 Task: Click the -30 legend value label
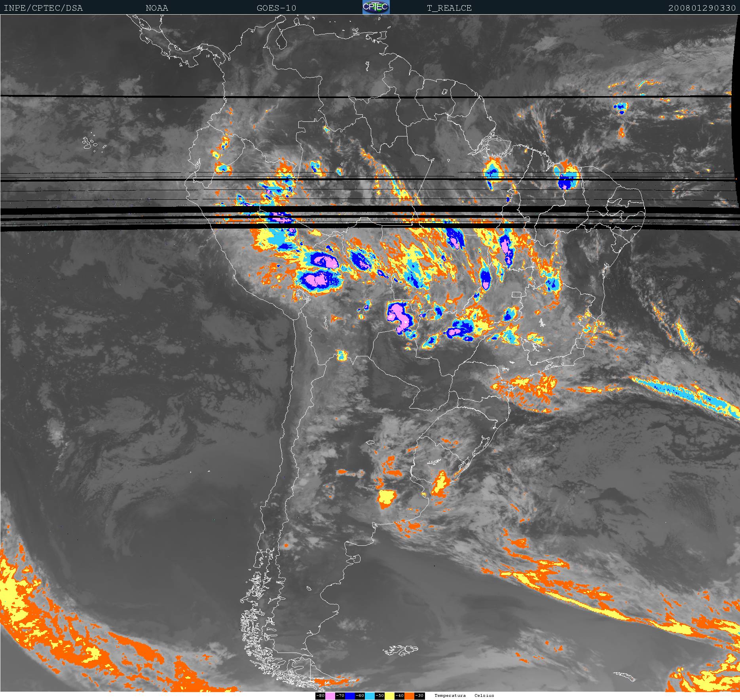click(419, 696)
